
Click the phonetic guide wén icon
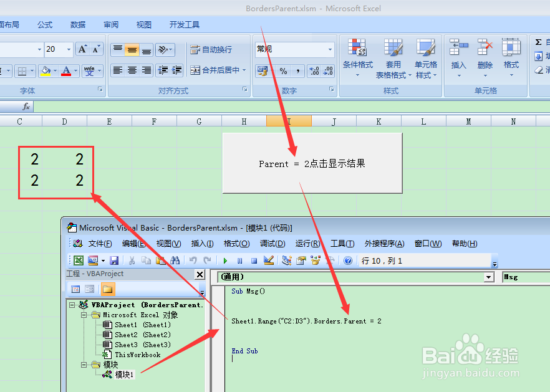point(89,71)
